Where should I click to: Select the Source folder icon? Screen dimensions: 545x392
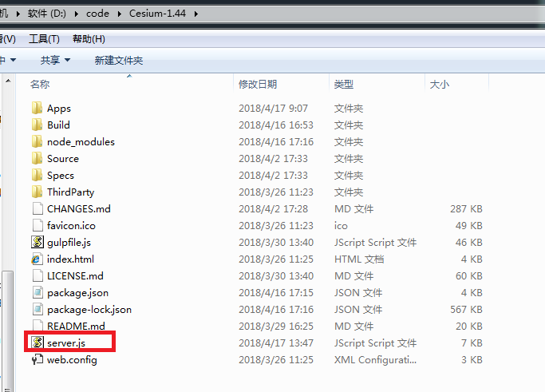(38, 158)
